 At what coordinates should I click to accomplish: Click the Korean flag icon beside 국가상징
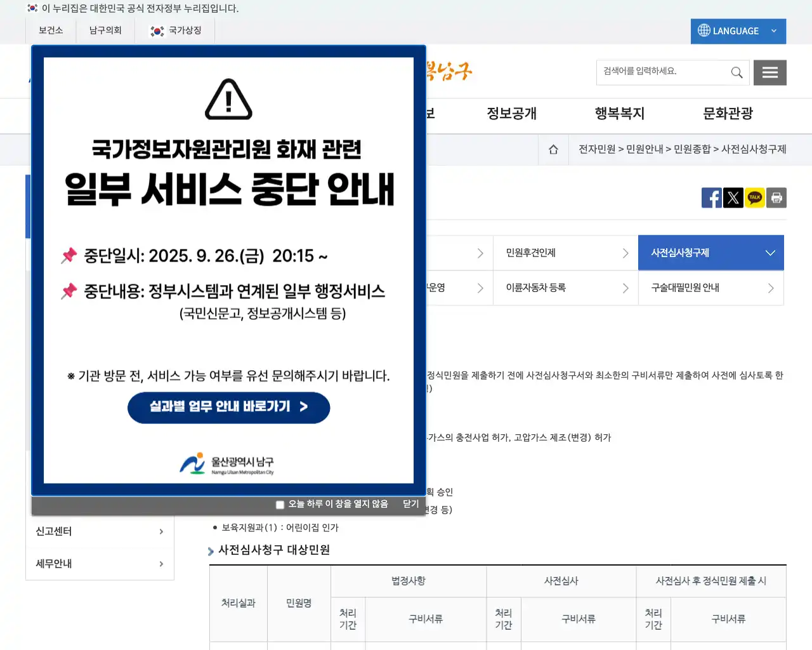[x=157, y=31]
